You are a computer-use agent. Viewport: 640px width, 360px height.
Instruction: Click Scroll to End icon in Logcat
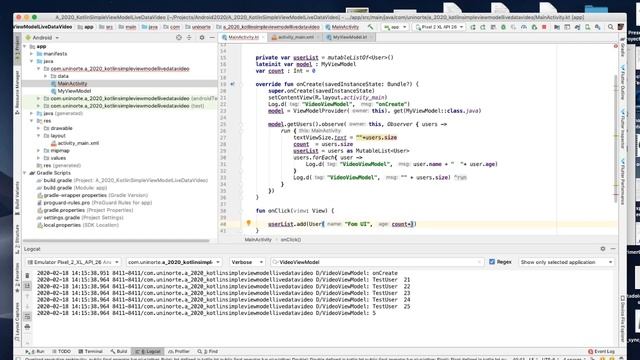coord(27,286)
